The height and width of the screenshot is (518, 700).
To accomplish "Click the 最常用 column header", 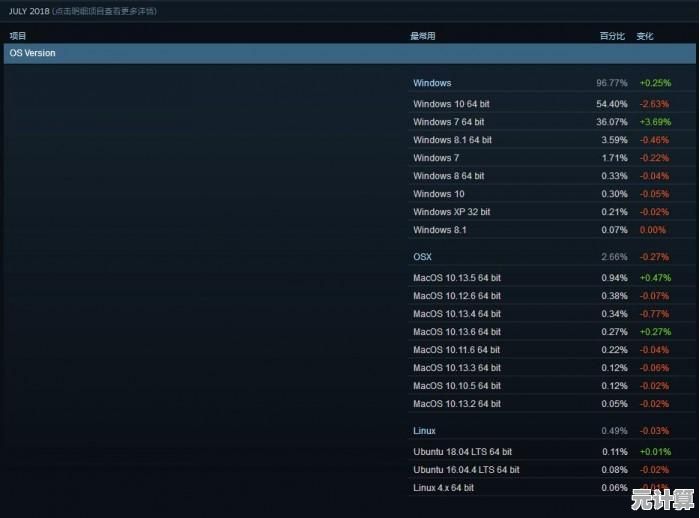I will (x=423, y=36).
